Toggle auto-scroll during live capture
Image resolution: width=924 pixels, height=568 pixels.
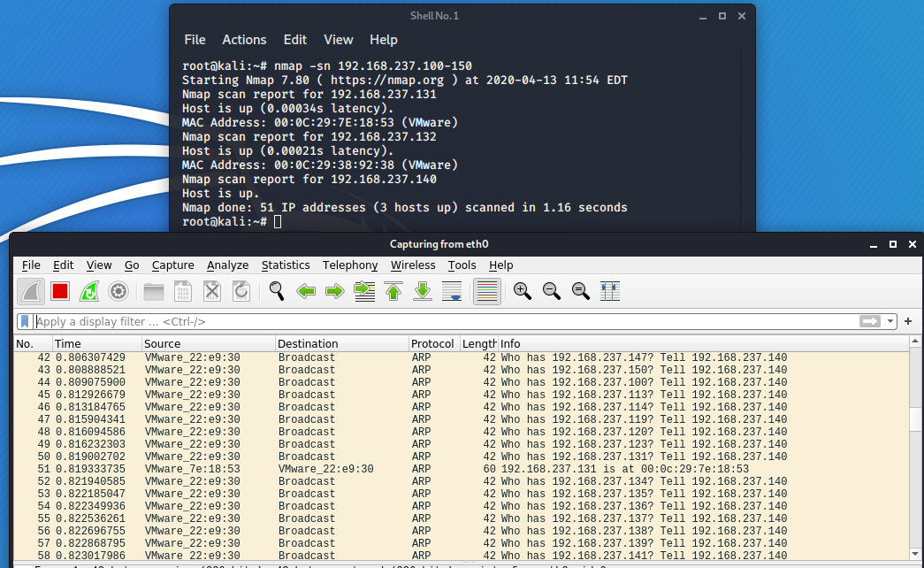452,291
